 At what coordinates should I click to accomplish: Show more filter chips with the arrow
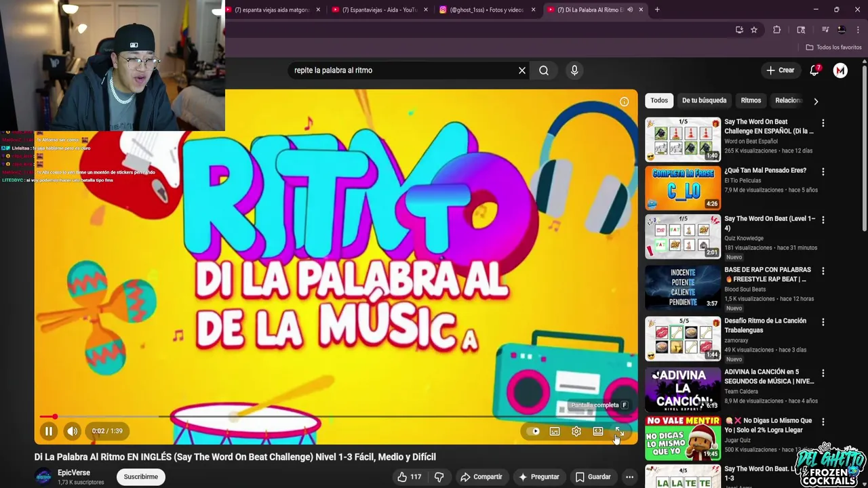(816, 101)
